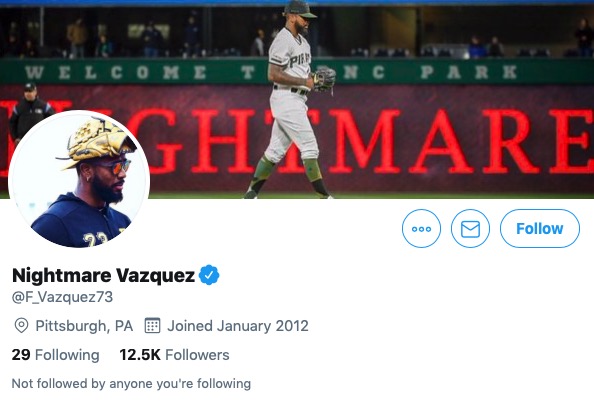Viewport: 594px width, 410px height.
Task: Click the @F_Vazquez73 handle
Action: click(x=63, y=297)
